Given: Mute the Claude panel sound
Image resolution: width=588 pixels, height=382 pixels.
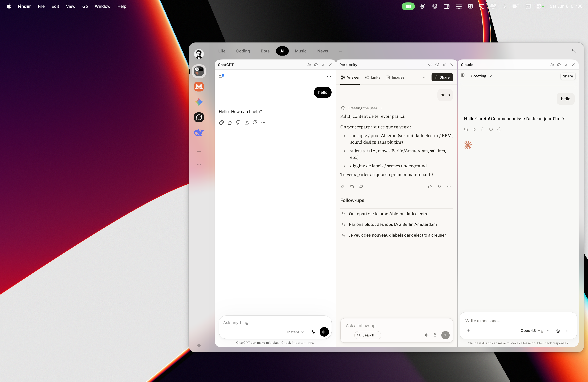Looking at the screenshot, I should 552,65.
